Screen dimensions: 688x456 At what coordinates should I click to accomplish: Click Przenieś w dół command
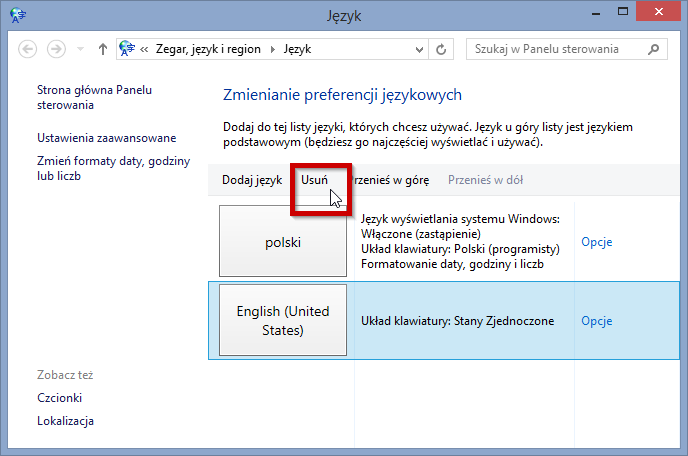[x=485, y=180]
